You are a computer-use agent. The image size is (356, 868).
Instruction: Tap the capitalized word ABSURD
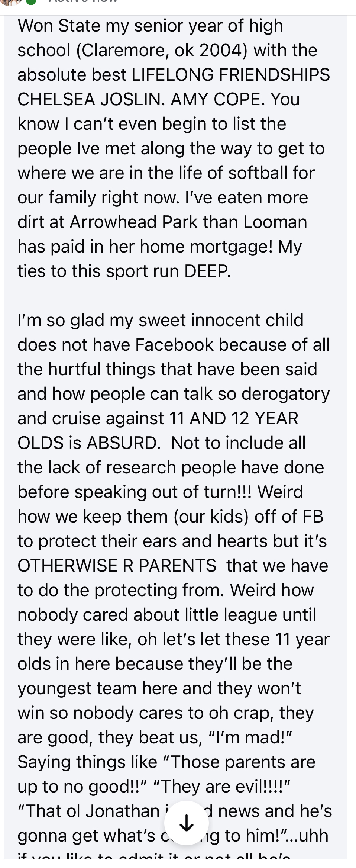coord(123,443)
